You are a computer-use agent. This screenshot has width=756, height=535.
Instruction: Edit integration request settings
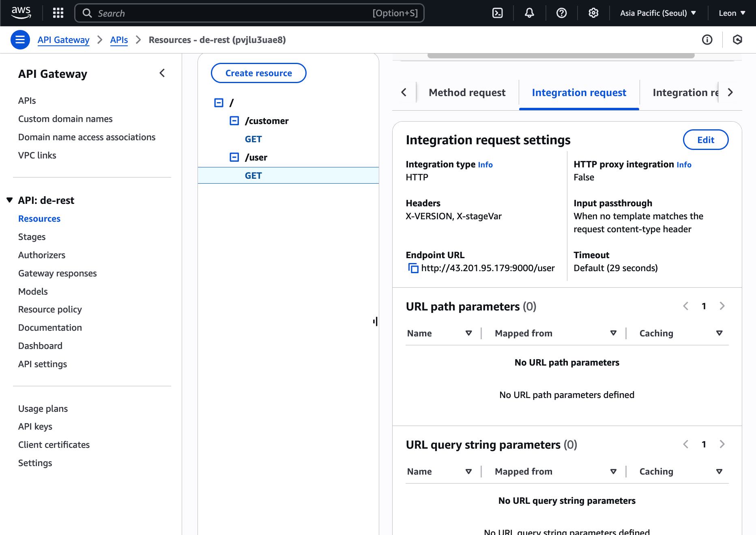[706, 140]
